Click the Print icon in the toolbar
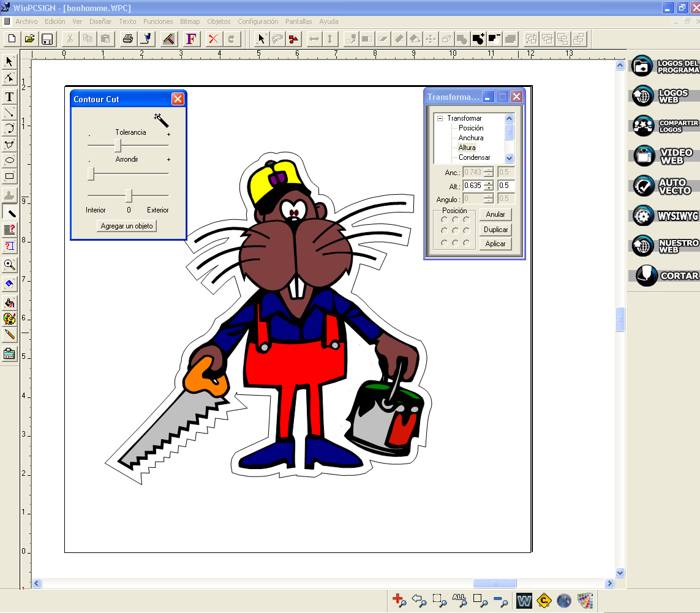700x613 pixels. pos(127,39)
